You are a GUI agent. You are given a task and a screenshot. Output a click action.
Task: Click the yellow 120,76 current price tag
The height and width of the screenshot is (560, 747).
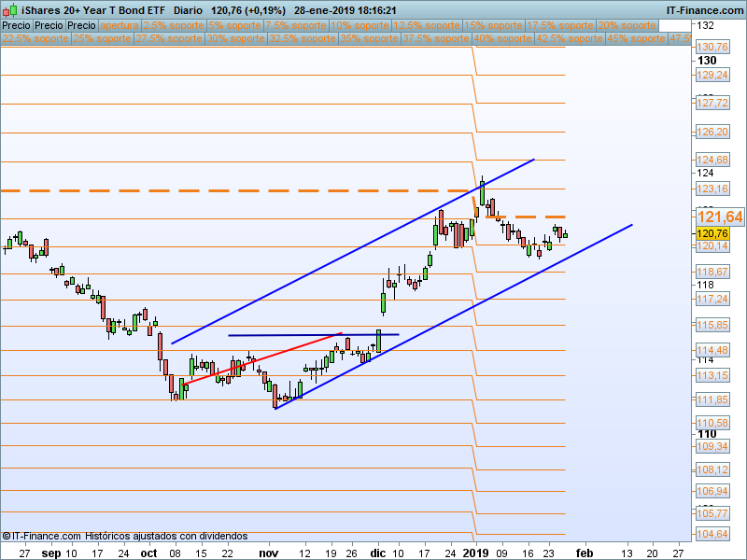click(x=712, y=233)
